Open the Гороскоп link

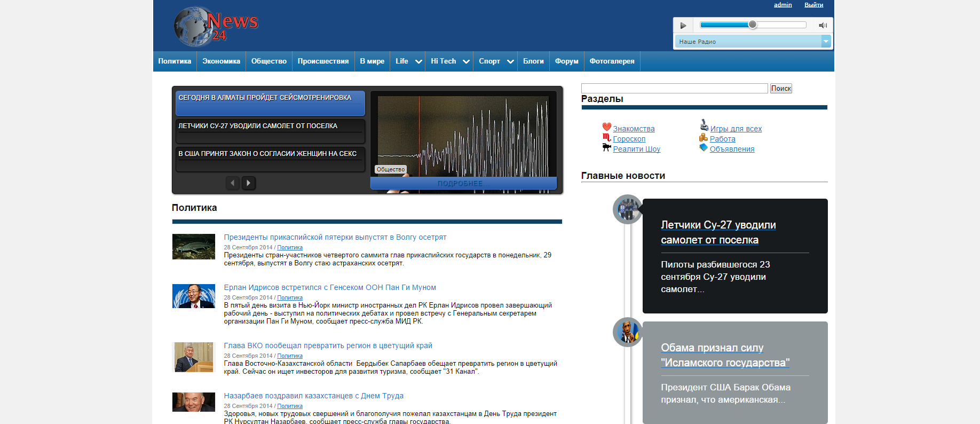[629, 139]
